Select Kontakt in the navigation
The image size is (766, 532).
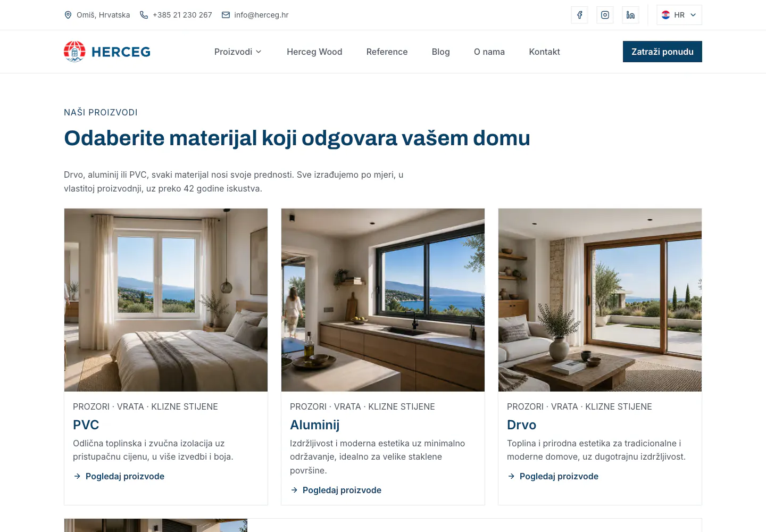point(544,52)
